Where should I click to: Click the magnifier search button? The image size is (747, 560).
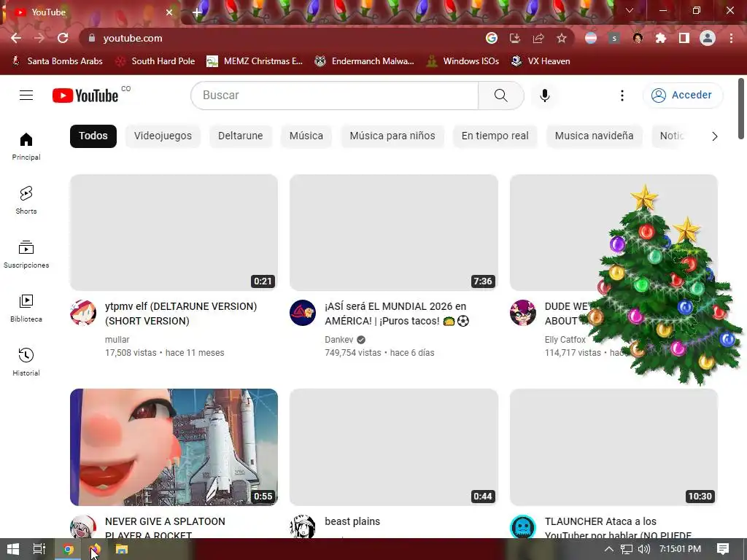pos(500,96)
